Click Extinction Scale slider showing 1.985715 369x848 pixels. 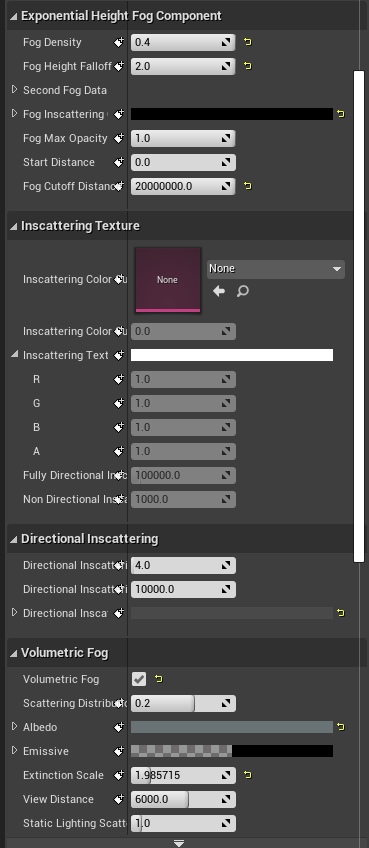pyautogui.click(x=183, y=776)
